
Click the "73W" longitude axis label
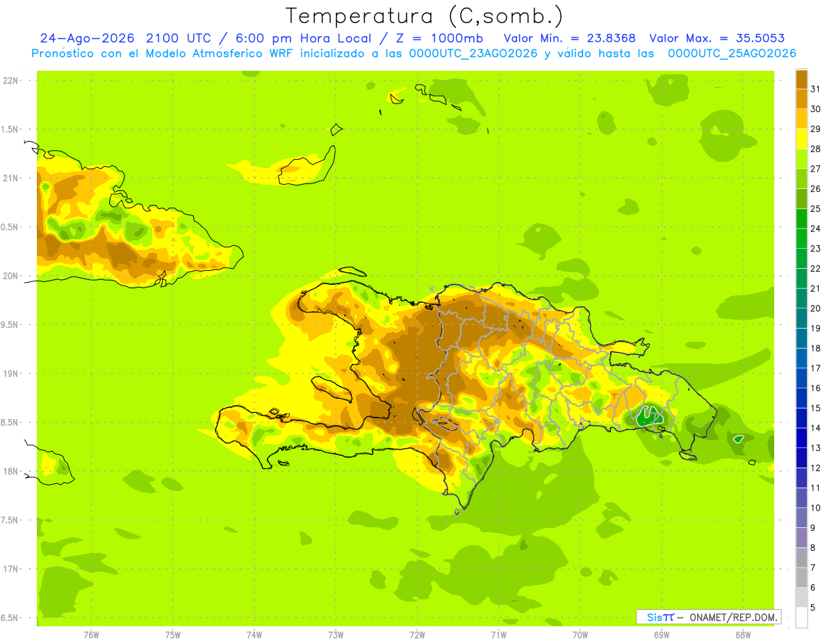point(336,635)
